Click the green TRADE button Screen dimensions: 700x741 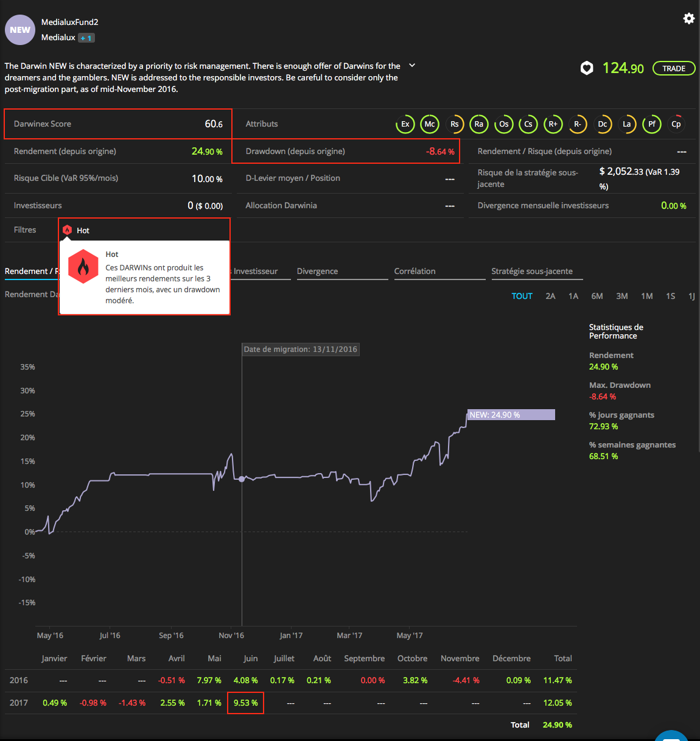click(x=674, y=68)
